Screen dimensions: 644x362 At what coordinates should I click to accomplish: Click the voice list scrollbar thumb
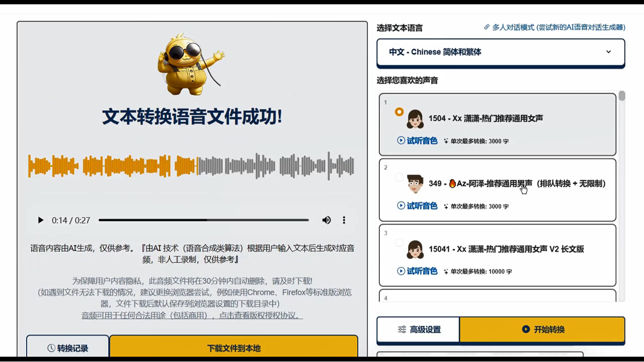pyautogui.click(x=622, y=96)
